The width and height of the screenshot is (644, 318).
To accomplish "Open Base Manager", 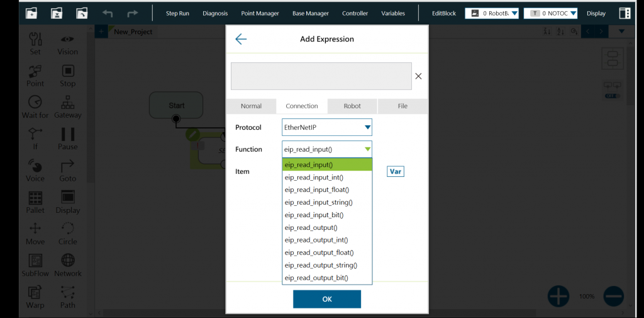I will pyautogui.click(x=311, y=13).
